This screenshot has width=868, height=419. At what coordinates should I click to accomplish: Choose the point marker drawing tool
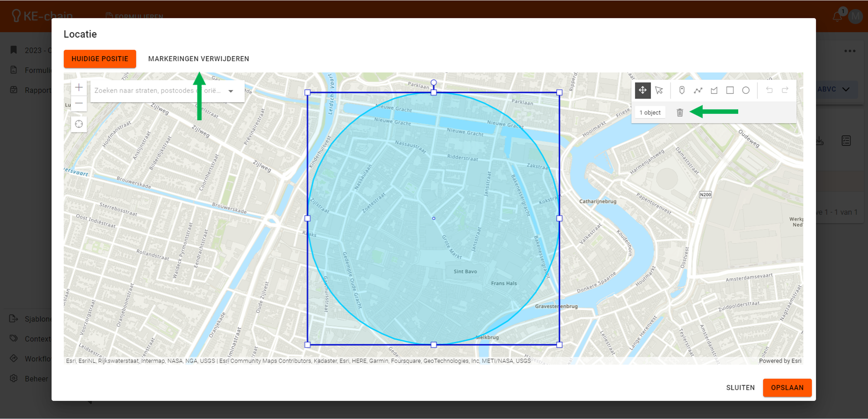682,90
